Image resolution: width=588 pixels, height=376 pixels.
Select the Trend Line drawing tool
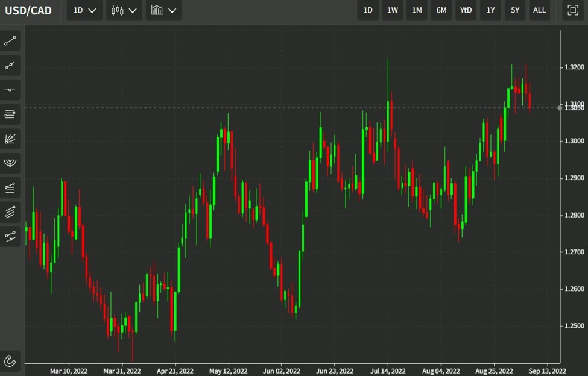click(x=10, y=40)
